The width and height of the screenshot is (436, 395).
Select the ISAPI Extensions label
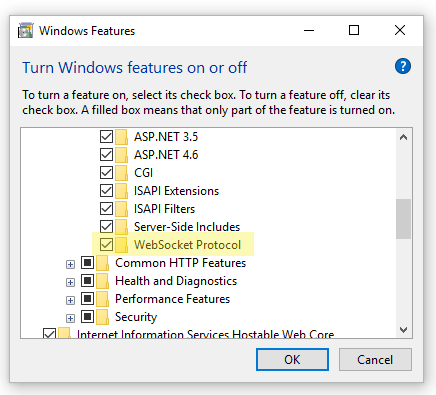tap(176, 191)
